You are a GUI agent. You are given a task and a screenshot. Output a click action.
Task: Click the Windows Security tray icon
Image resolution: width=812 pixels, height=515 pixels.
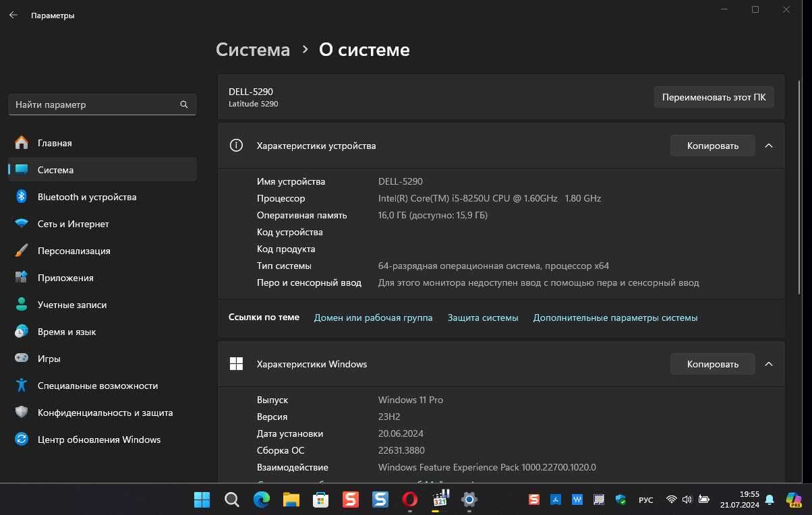click(x=620, y=499)
